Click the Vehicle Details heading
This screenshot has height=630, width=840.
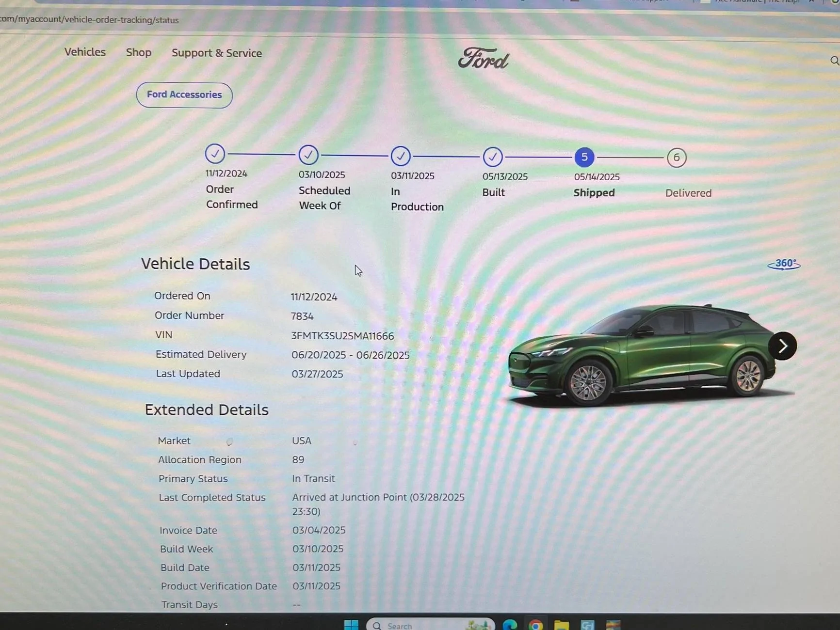coord(195,264)
